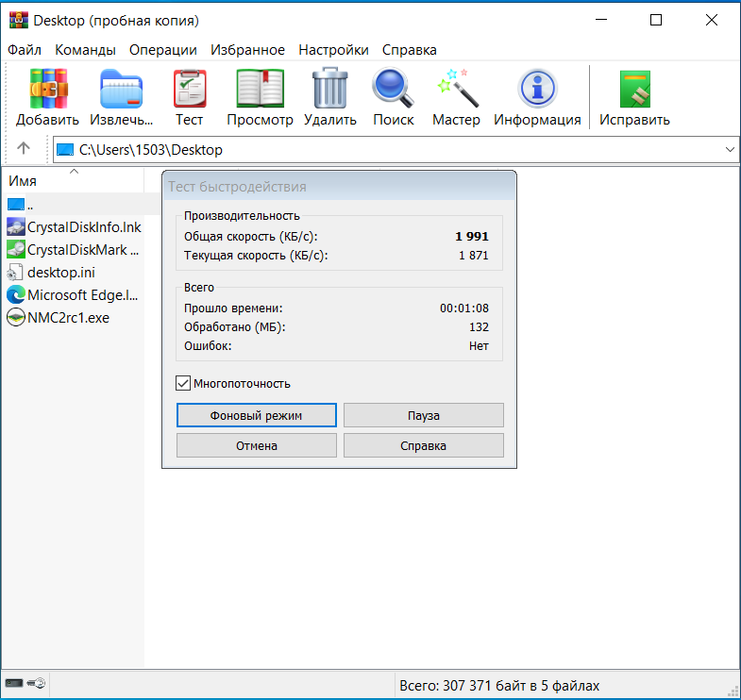This screenshot has width=741, height=700.
Task: Click the NMC2rc1.exe file icon
Action: pyautogui.click(x=16, y=317)
